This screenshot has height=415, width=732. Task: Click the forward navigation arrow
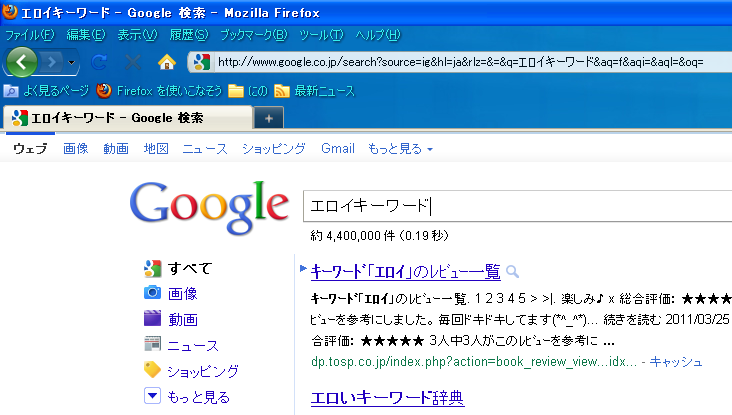(52, 62)
